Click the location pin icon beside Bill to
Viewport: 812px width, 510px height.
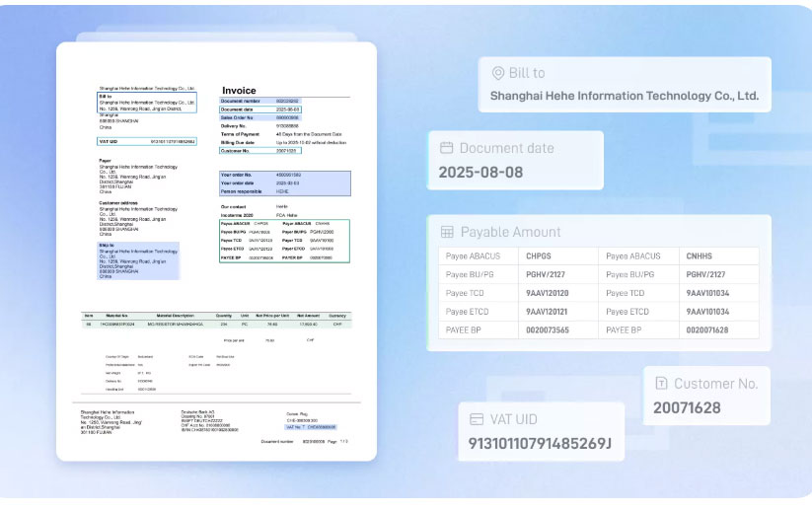pos(498,73)
